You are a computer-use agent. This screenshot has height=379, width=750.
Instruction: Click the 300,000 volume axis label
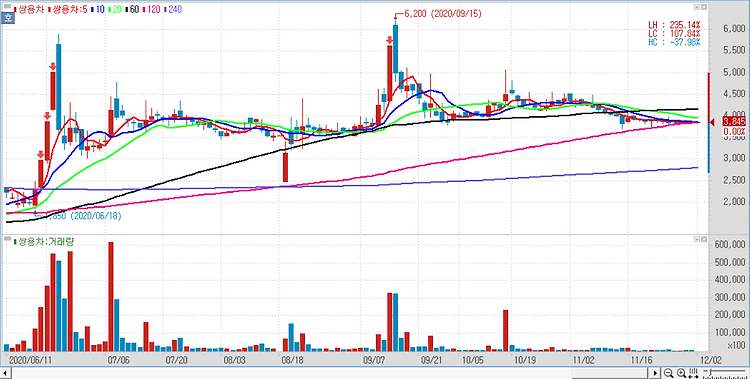[729, 297]
